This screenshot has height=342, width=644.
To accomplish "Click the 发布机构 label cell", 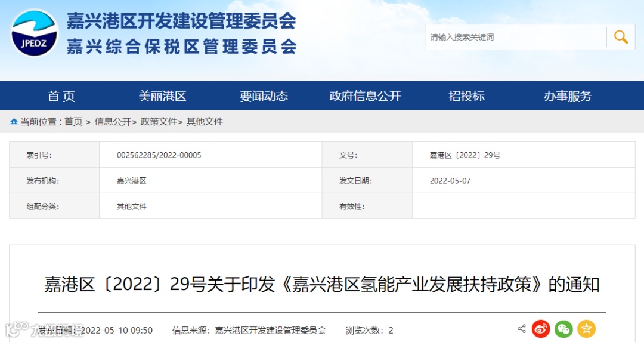I will pyautogui.click(x=54, y=180).
